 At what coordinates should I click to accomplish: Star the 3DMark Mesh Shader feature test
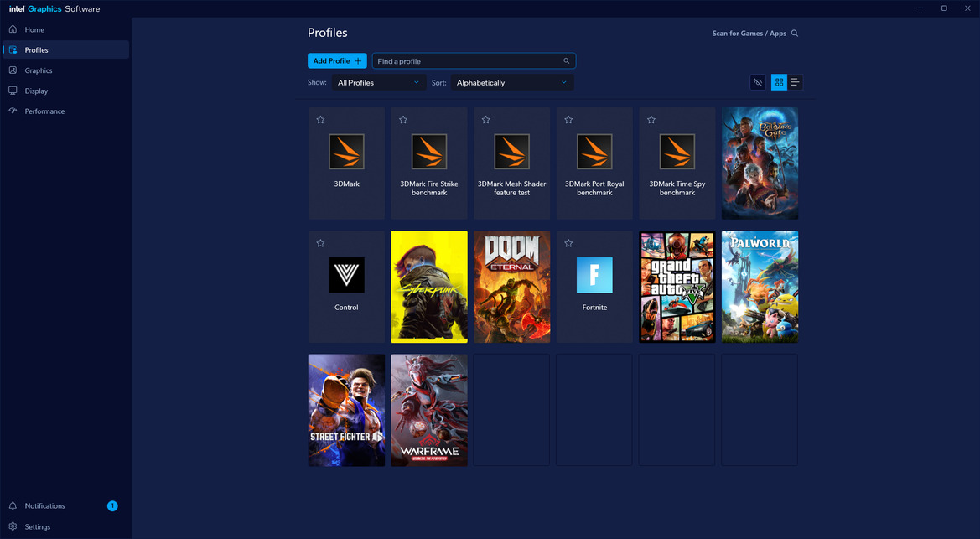click(x=485, y=119)
